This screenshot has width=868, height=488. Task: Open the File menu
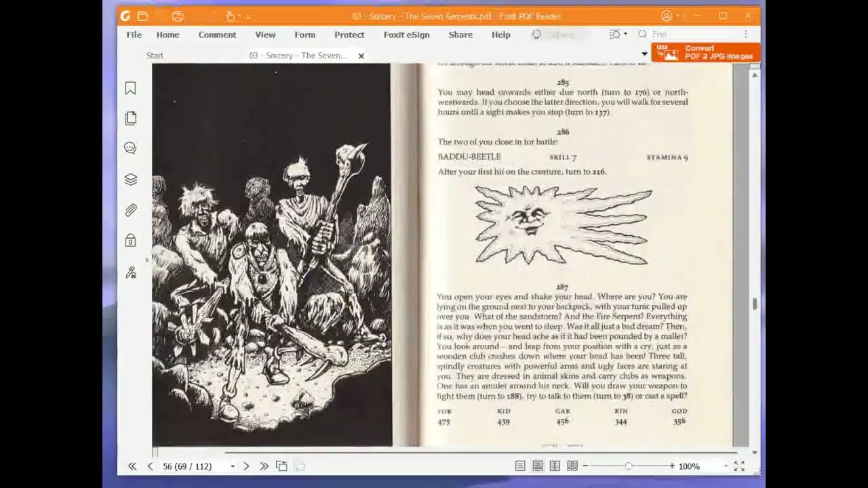pyautogui.click(x=134, y=35)
